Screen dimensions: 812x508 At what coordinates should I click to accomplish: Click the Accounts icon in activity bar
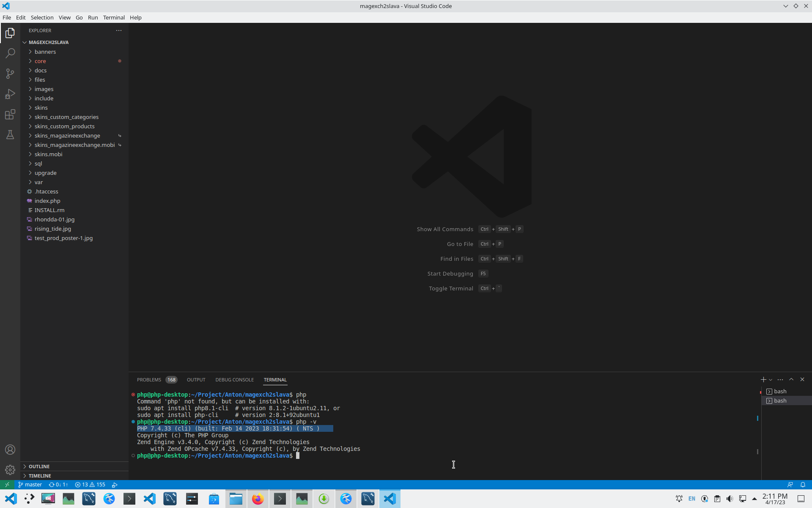[10, 450]
